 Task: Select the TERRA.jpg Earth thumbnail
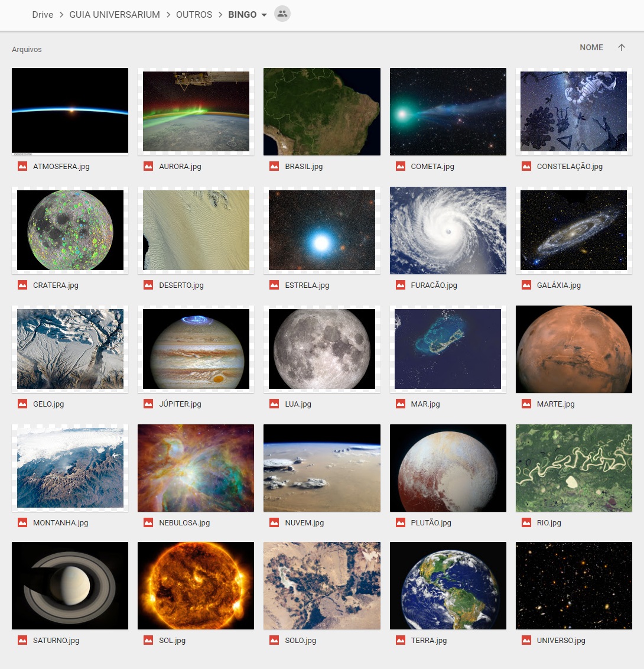tap(448, 585)
